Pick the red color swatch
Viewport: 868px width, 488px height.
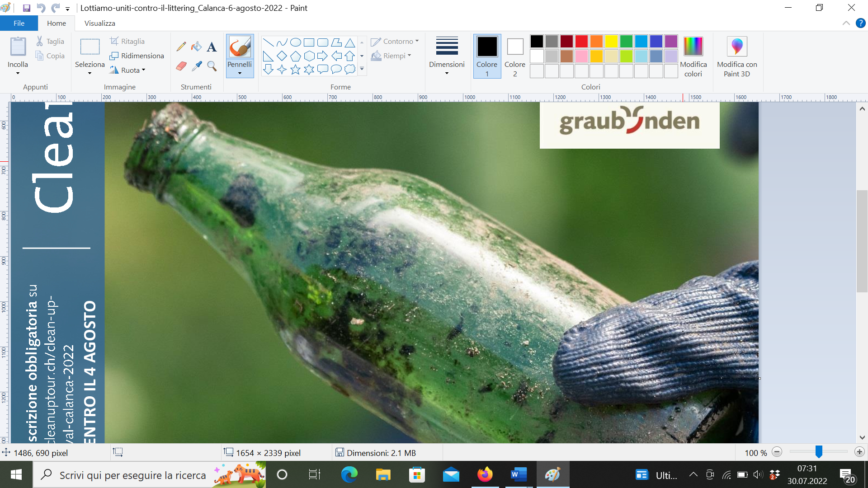click(581, 42)
